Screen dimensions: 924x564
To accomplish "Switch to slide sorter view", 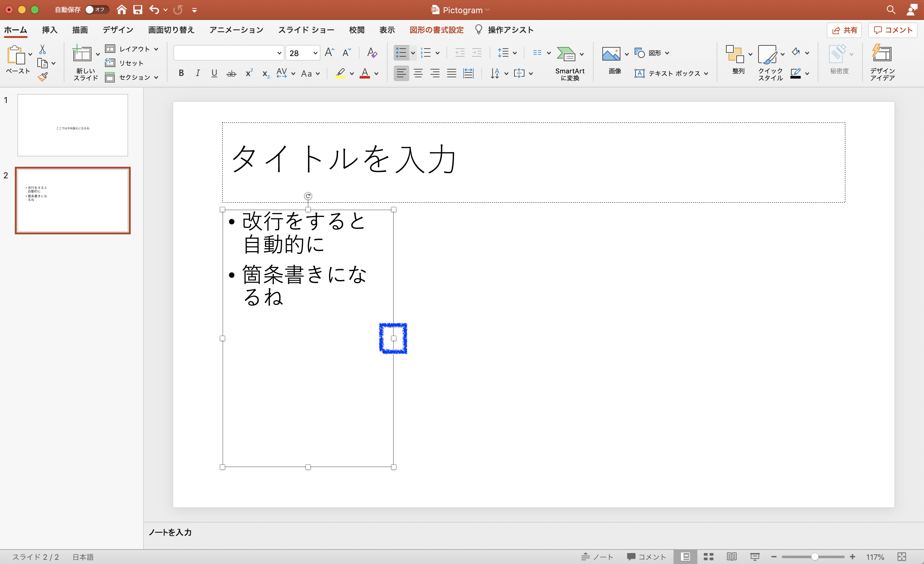I will click(x=708, y=557).
